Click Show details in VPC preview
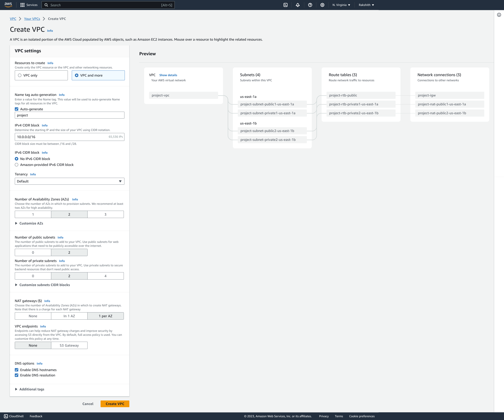Viewport: 504px width, 420px height. click(168, 75)
